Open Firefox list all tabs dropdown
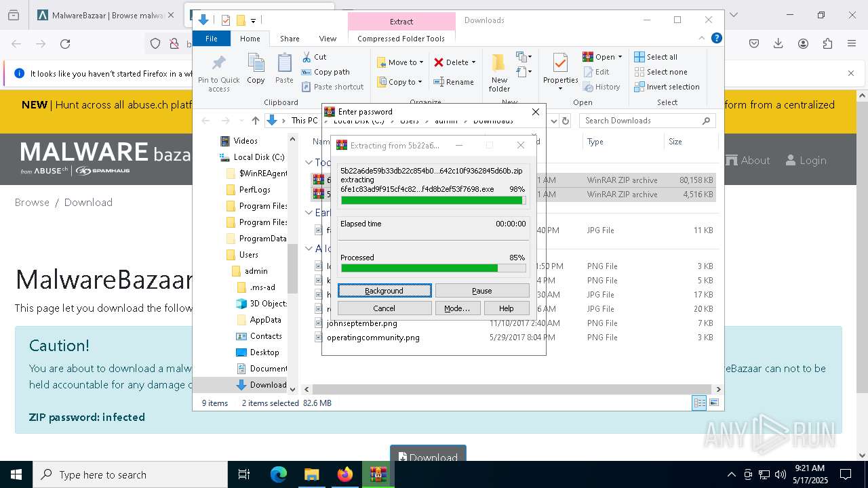Screen dimensions: 868x488 coord(733,15)
